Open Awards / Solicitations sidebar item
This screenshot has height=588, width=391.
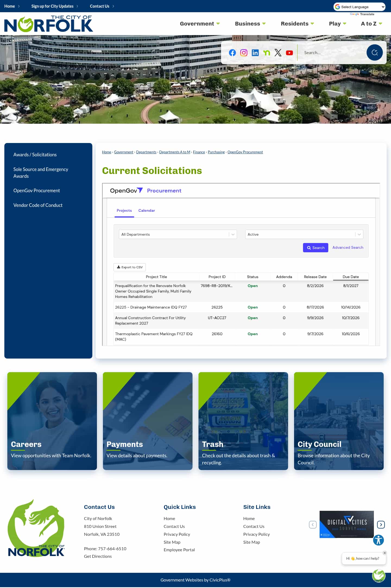click(35, 155)
